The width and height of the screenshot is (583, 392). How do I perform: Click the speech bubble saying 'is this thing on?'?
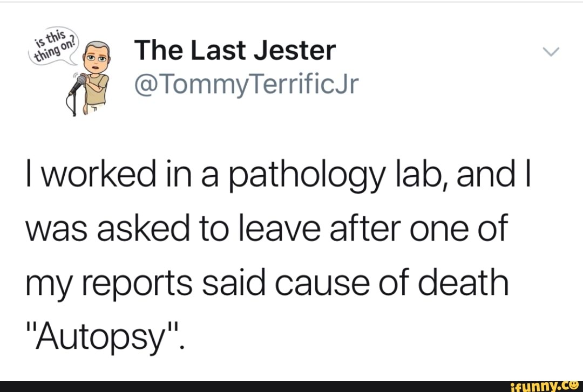tap(51, 46)
